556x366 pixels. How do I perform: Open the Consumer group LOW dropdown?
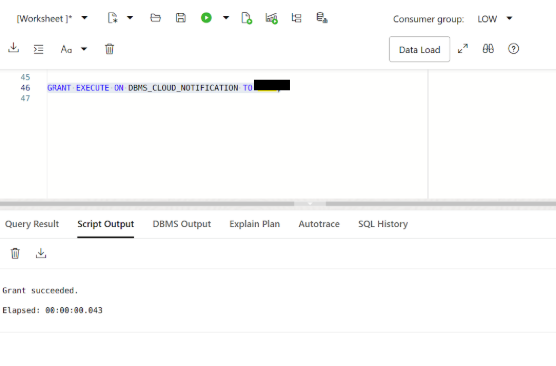coord(495,18)
